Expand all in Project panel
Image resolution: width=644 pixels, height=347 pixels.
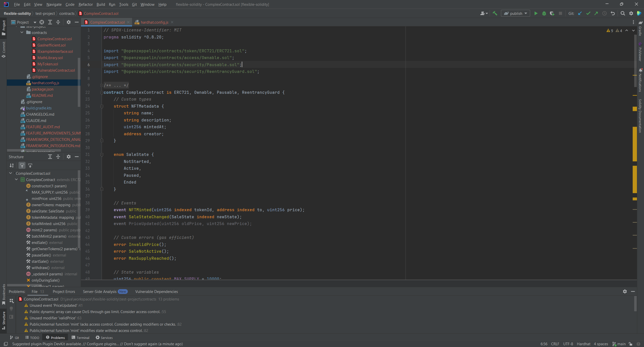[50, 22]
